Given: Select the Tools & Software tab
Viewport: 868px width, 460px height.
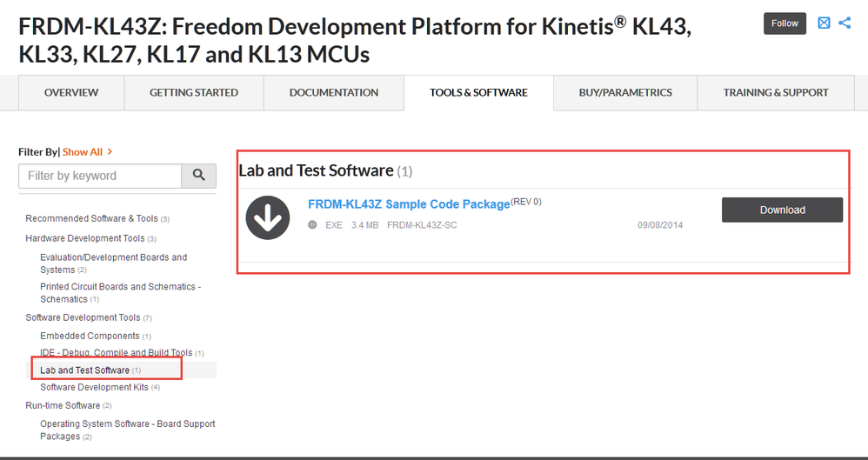Looking at the screenshot, I should click(479, 92).
